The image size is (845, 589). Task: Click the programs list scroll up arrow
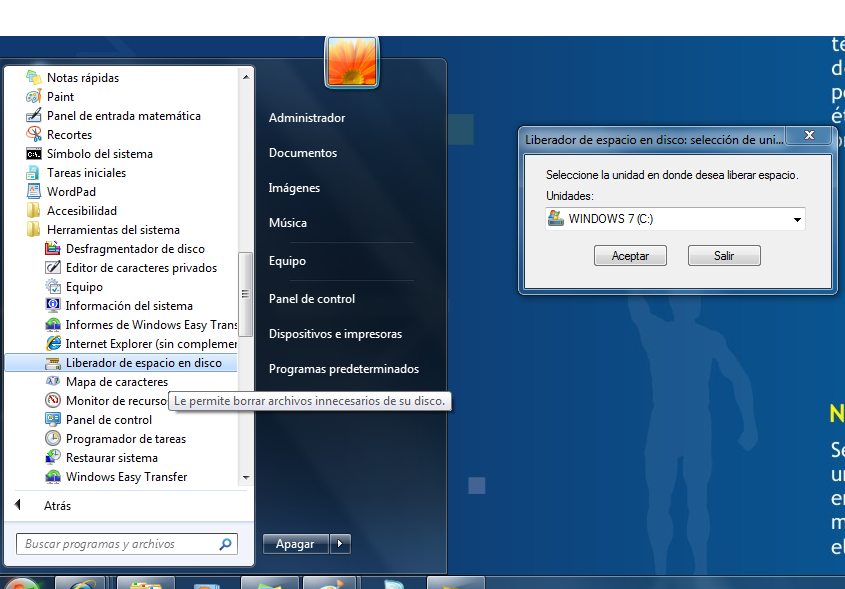tap(246, 77)
